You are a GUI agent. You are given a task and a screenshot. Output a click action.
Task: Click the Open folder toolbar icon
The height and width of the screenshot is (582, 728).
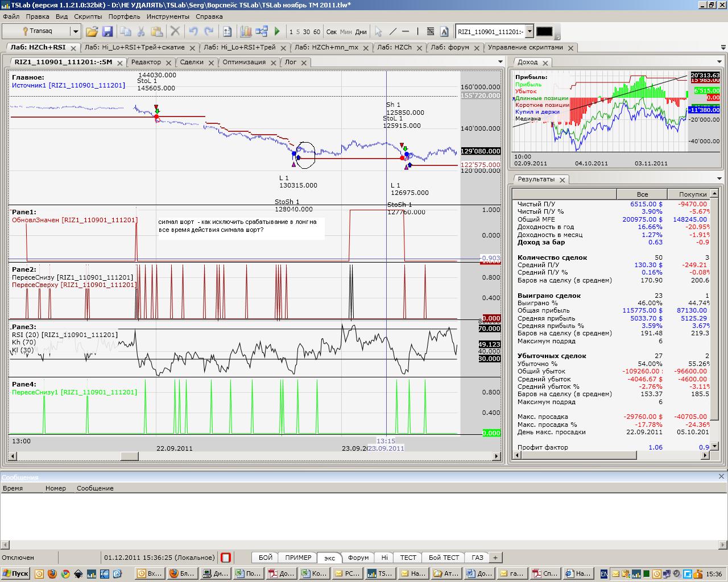92,32
